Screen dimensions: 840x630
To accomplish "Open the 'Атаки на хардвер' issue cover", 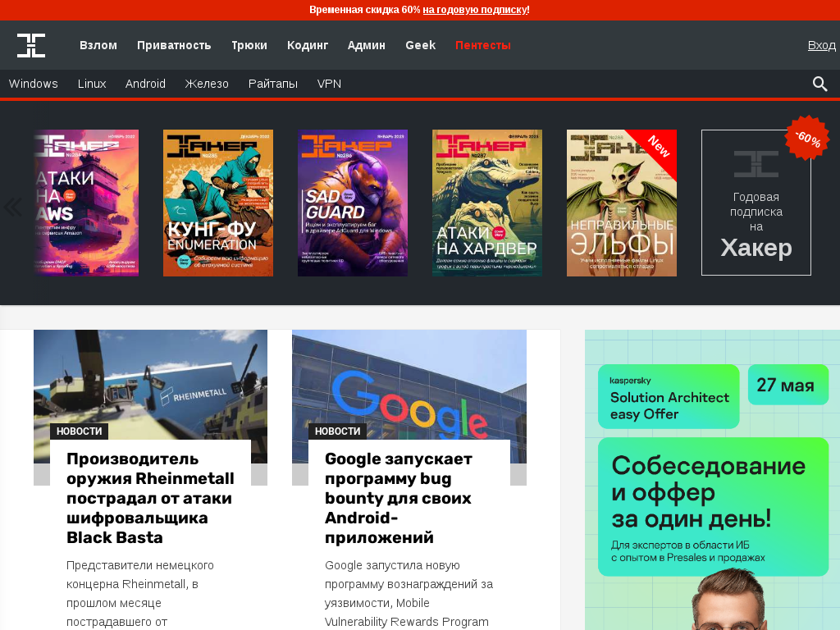I will pyautogui.click(x=487, y=203).
